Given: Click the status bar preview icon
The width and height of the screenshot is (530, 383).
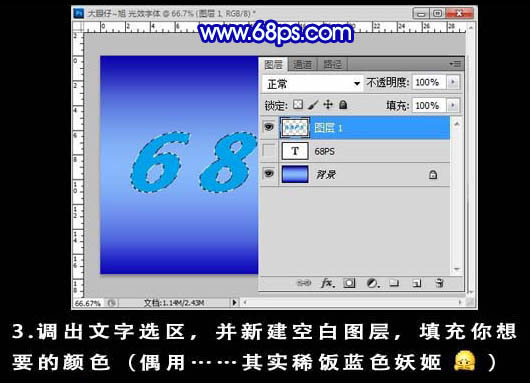Looking at the screenshot, I should point(112,303).
